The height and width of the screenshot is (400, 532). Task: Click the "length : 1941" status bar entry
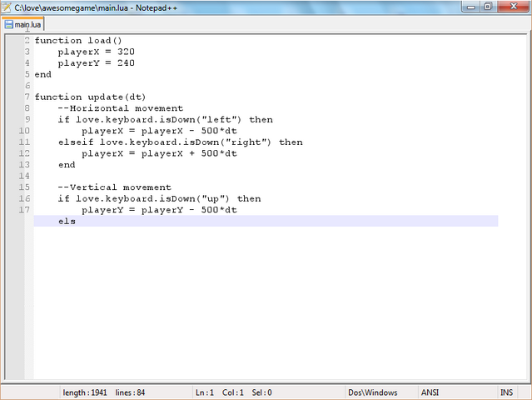point(85,392)
